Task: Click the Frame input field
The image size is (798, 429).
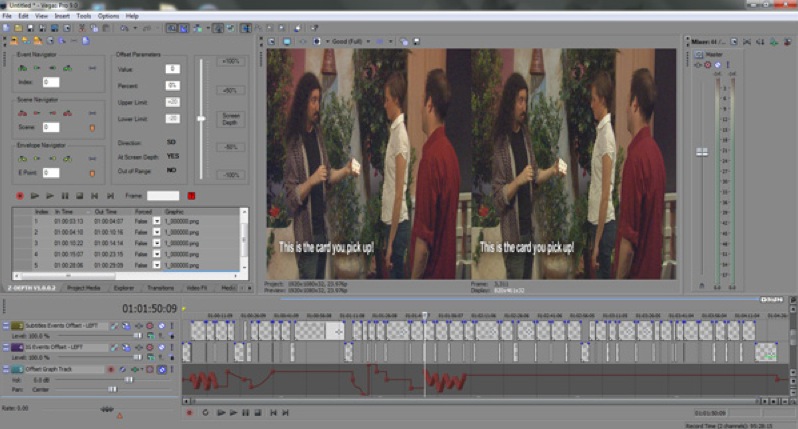Action: pos(163,196)
